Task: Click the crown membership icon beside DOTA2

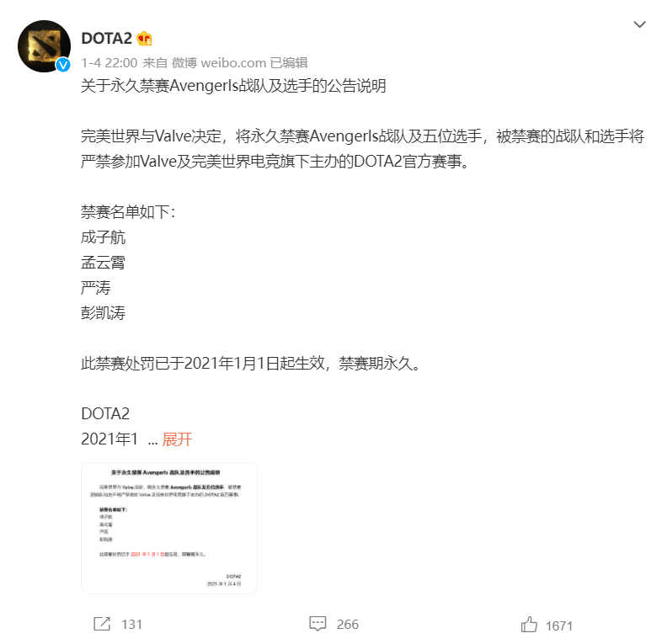Action: click(144, 39)
